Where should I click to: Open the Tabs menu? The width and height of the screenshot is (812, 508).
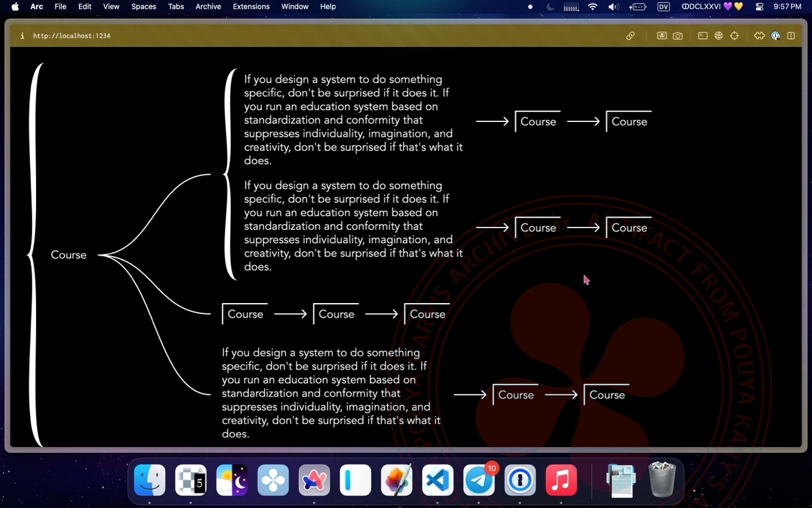(x=176, y=6)
